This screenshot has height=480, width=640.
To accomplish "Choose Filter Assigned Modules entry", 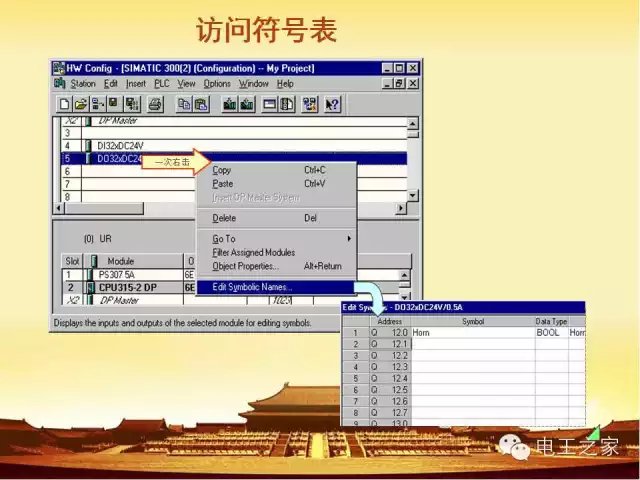I will (x=253, y=252).
